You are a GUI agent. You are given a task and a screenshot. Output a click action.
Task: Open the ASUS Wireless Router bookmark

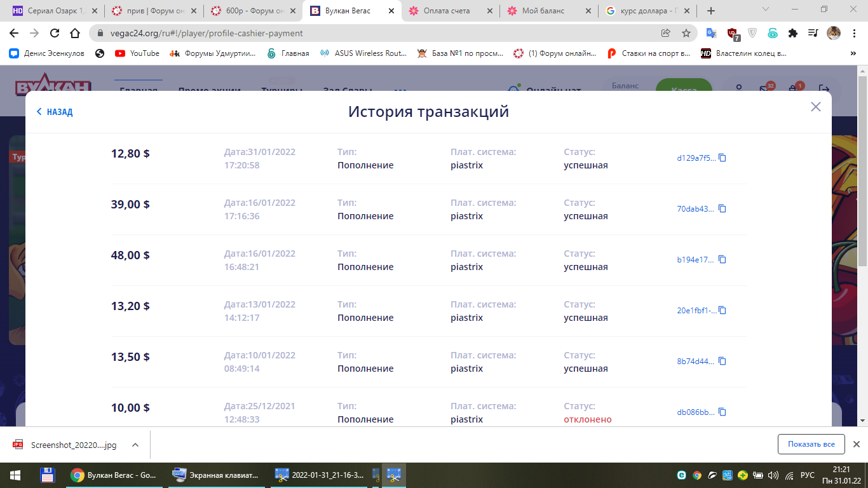(x=363, y=53)
